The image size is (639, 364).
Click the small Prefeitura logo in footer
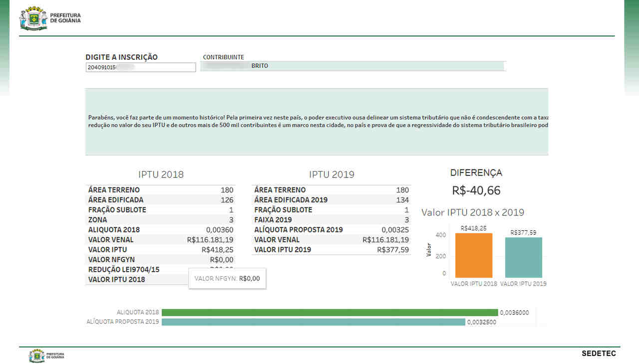click(x=47, y=356)
